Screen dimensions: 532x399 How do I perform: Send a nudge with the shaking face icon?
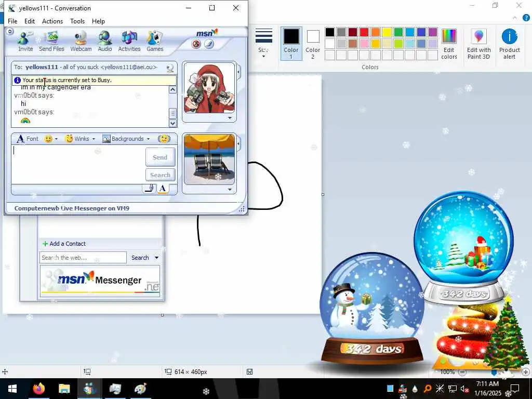click(x=164, y=139)
